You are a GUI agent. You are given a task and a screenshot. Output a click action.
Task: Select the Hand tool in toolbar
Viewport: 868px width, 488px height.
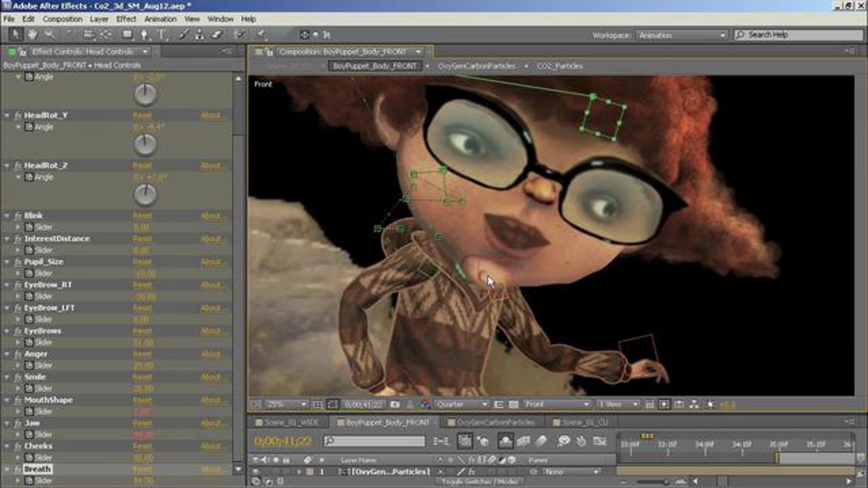[x=32, y=35]
